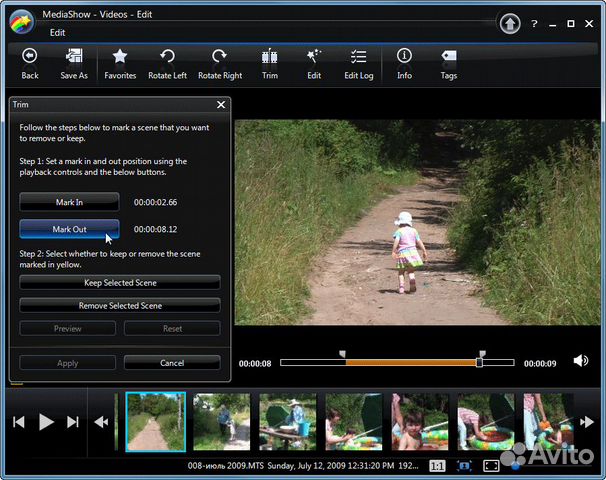Click the upload arrow icon in title bar
The height and width of the screenshot is (480, 606).
tap(510, 24)
